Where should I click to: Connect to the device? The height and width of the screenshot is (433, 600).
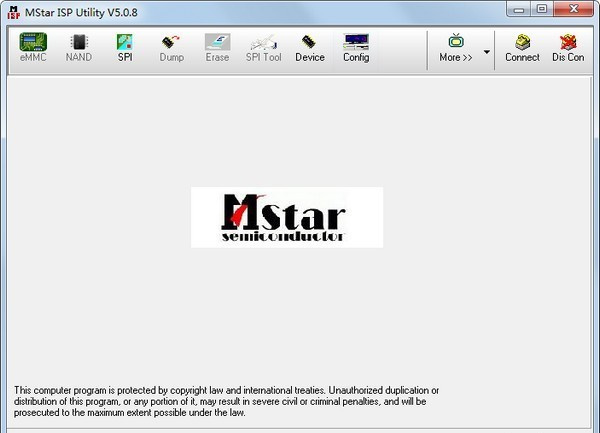point(522,48)
